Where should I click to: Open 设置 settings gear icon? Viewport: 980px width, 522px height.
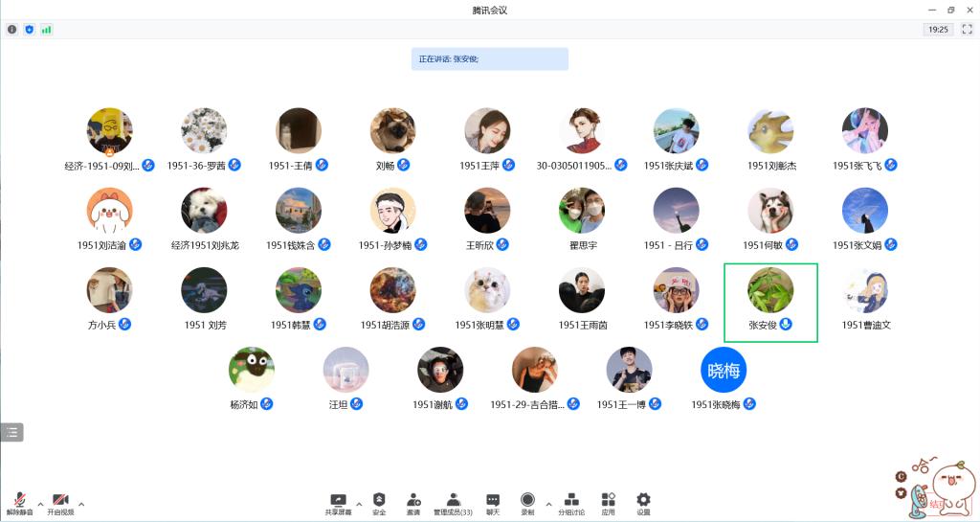[x=643, y=502]
